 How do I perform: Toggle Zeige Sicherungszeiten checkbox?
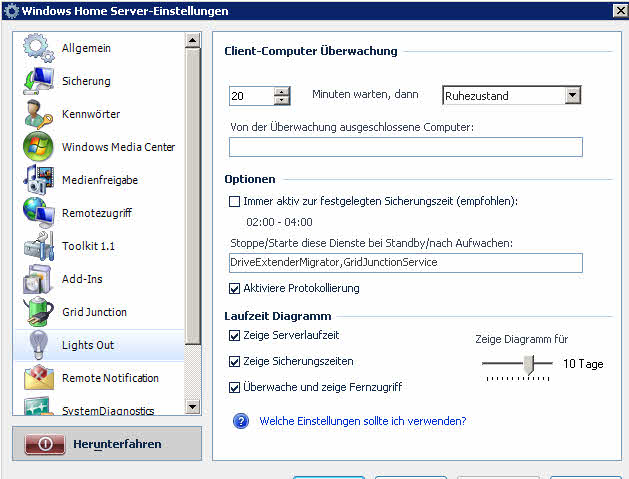(234, 361)
